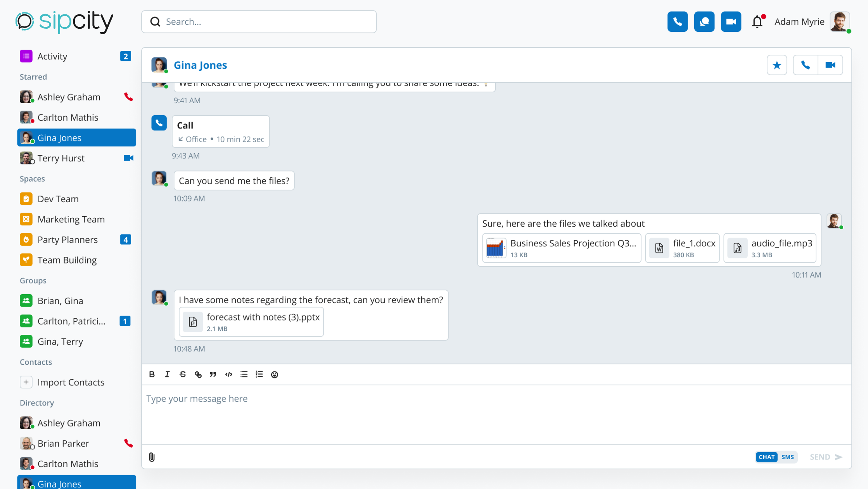Open forecast with notes (3).pptx attachment
Viewport: 868px width, 489px height.
251,322
